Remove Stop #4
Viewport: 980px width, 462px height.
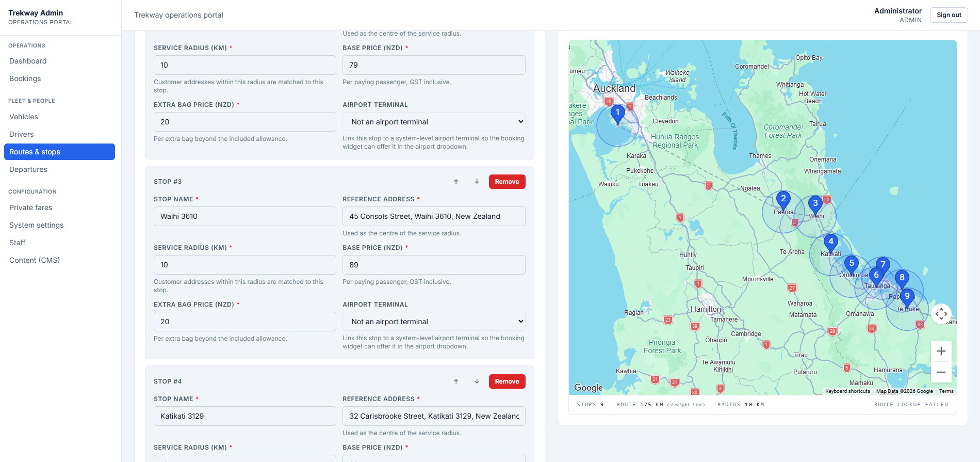[507, 381]
